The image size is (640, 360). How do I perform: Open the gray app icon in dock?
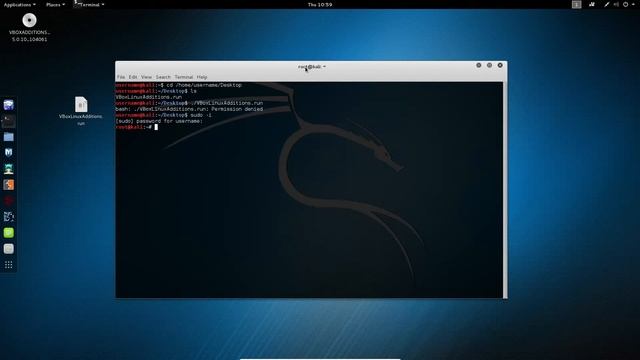click(x=9, y=249)
